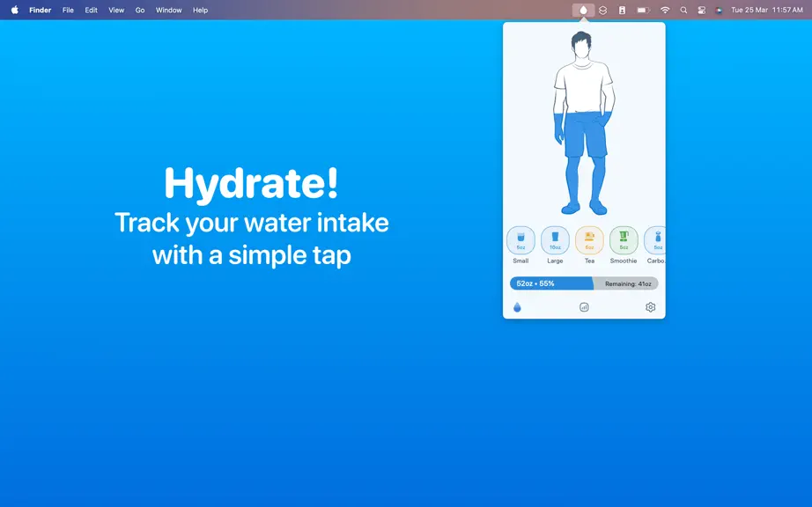Viewport: 812px width, 507px height.
Task: Open the File menu
Action: [x=68, y=10]
